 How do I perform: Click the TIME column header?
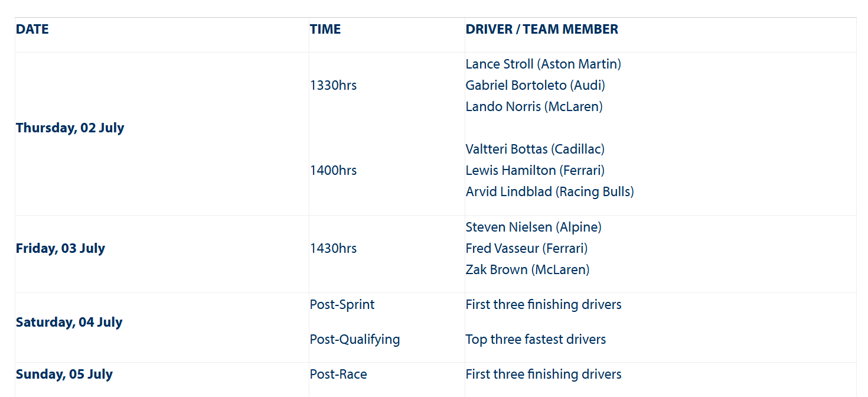pyautogui.click(x=325, y=29)
